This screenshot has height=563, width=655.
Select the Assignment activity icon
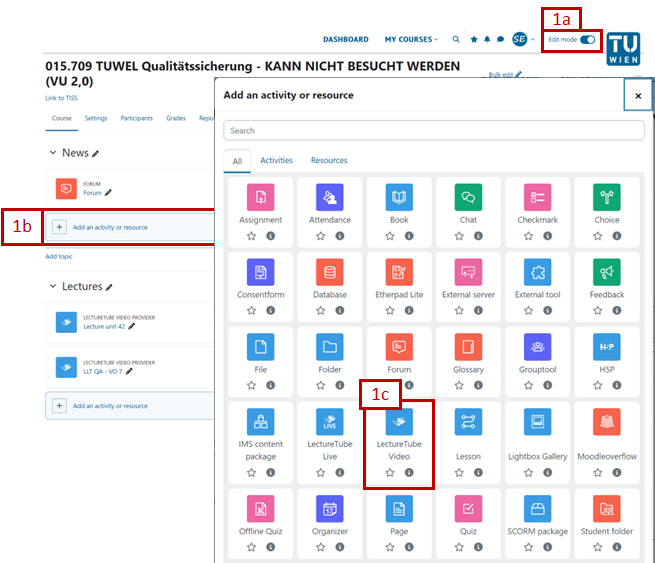[260, 197]
